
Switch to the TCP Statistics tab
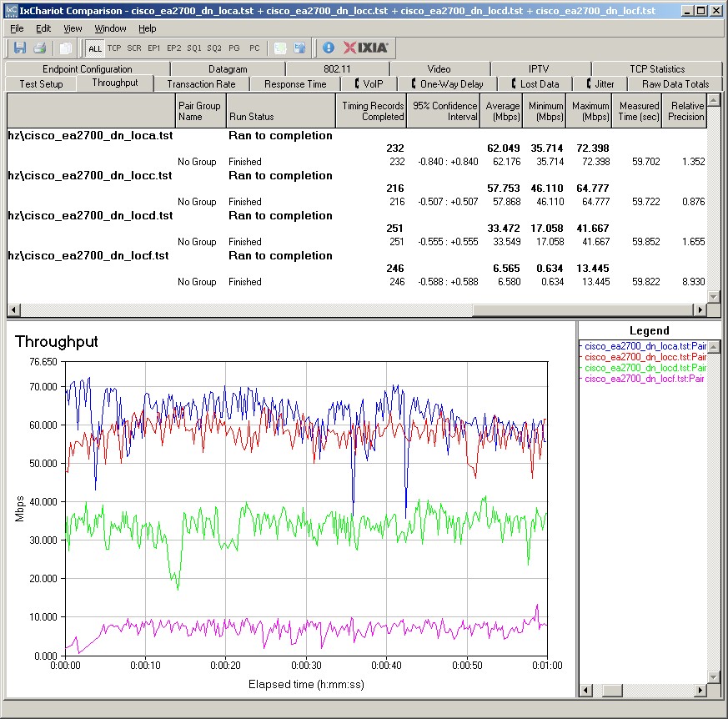pyautogui.click(x=657, y=68)
